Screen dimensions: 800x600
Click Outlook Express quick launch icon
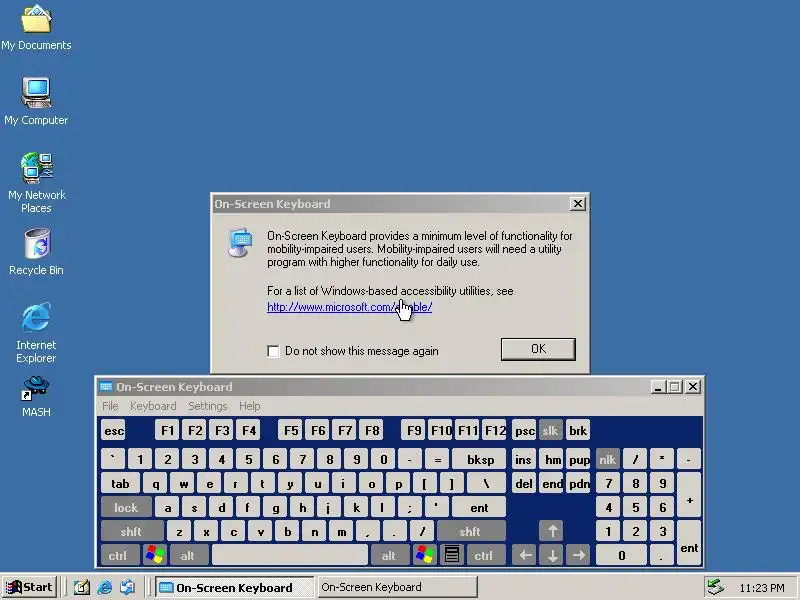[x=128, y=587]
